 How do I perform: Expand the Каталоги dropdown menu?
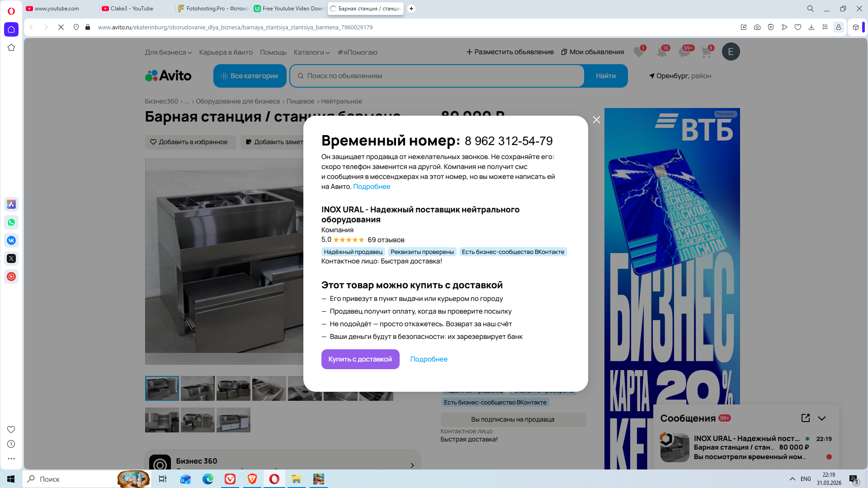point(311,52)
